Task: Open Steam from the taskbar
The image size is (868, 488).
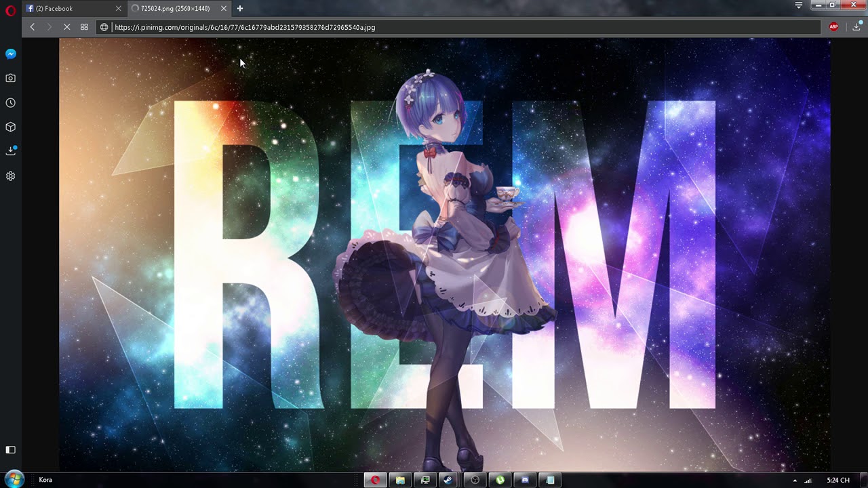Action: tap(448, 480)
